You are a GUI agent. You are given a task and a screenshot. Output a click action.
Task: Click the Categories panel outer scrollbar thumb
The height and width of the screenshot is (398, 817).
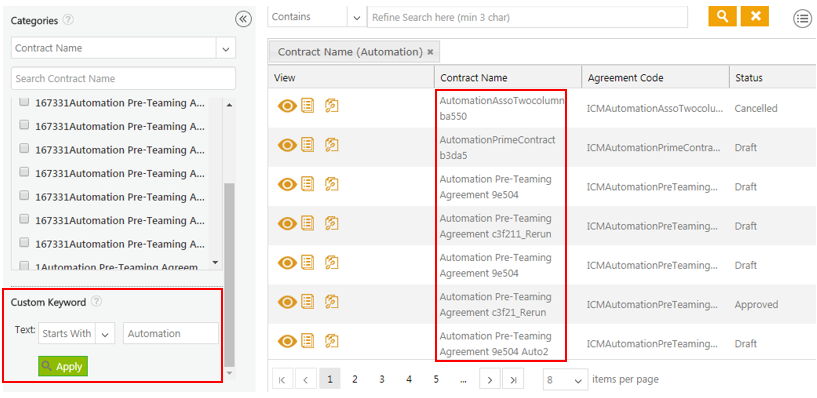229,275
